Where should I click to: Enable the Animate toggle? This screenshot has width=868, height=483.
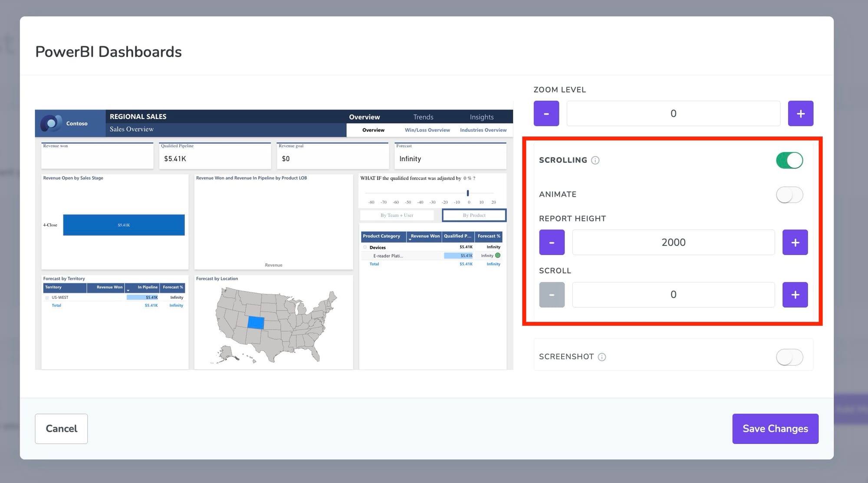click(789, 195)
